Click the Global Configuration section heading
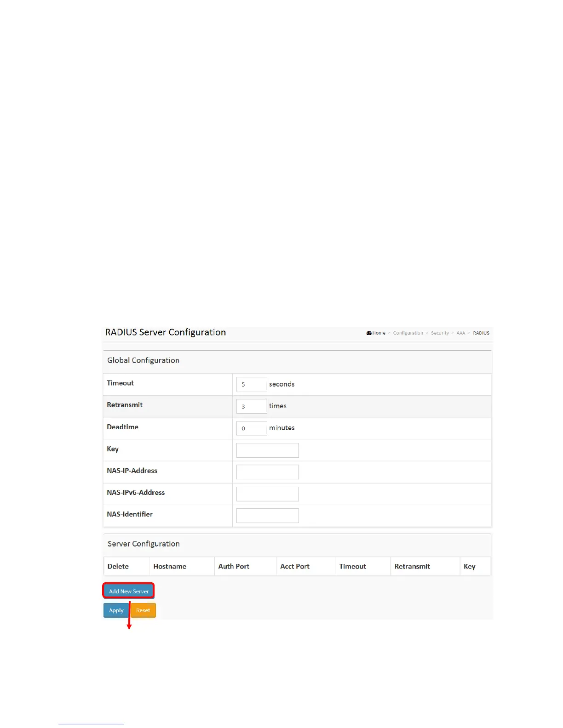Image resolution: width=563 pixels, height=728 pixels. tap(144, 360)
